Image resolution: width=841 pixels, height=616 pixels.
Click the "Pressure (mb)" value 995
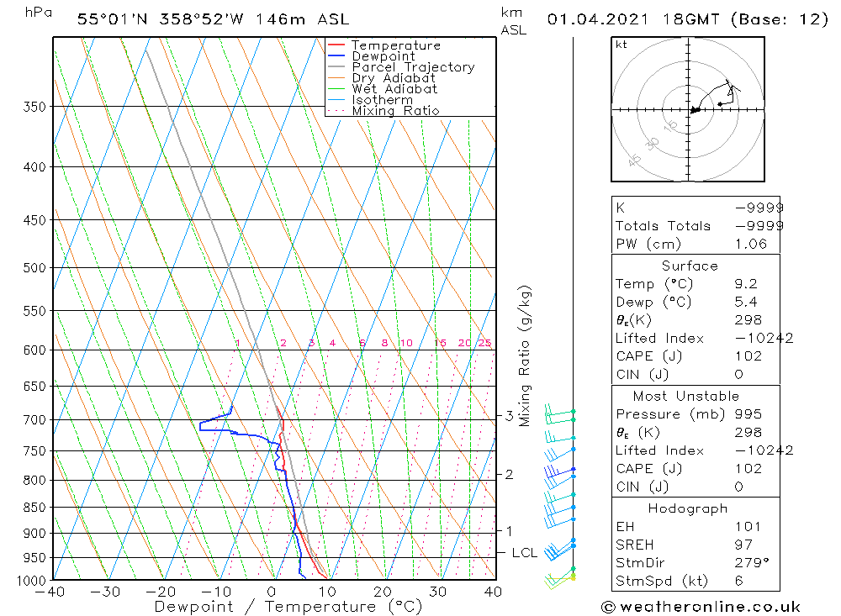[748, 413]
